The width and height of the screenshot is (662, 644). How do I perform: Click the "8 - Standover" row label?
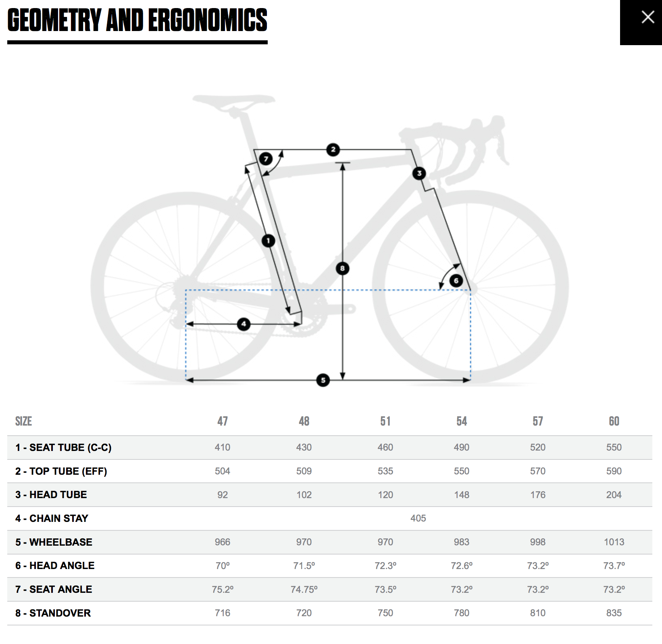point(53,613)
